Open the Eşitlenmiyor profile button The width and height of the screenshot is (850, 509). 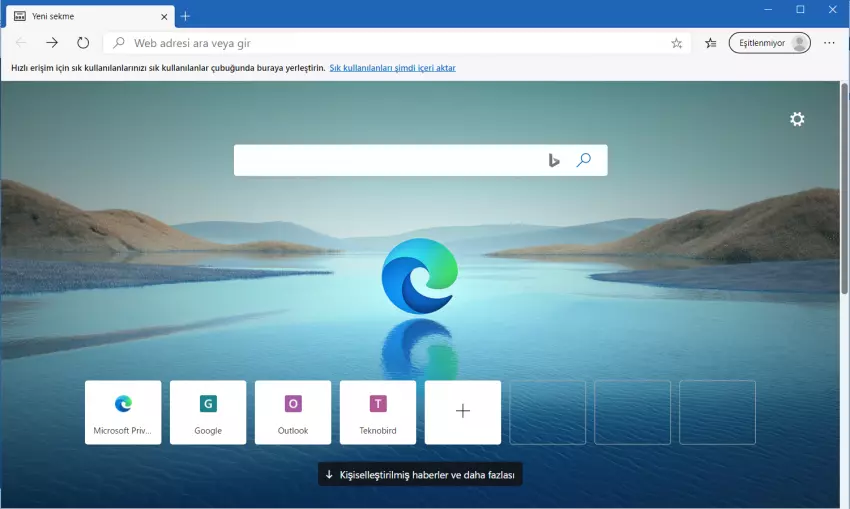(768, 43)
